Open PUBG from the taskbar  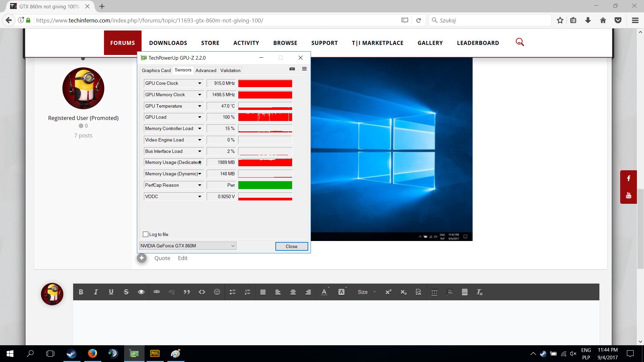pos(155,353)
